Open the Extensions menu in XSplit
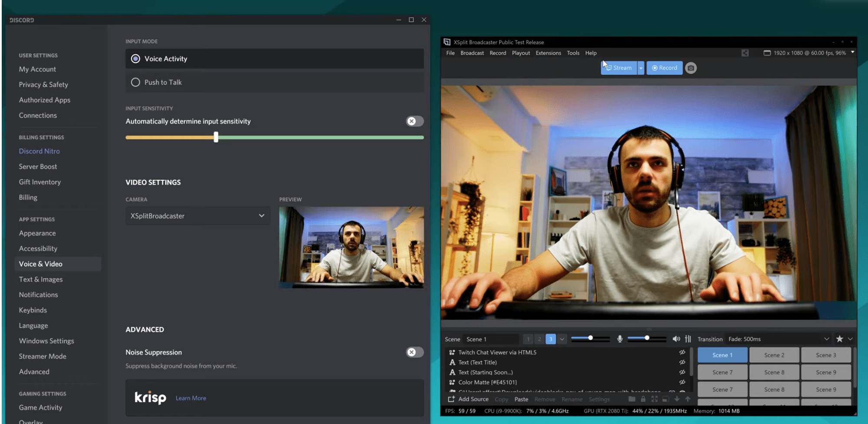 (x=548, y=53)
